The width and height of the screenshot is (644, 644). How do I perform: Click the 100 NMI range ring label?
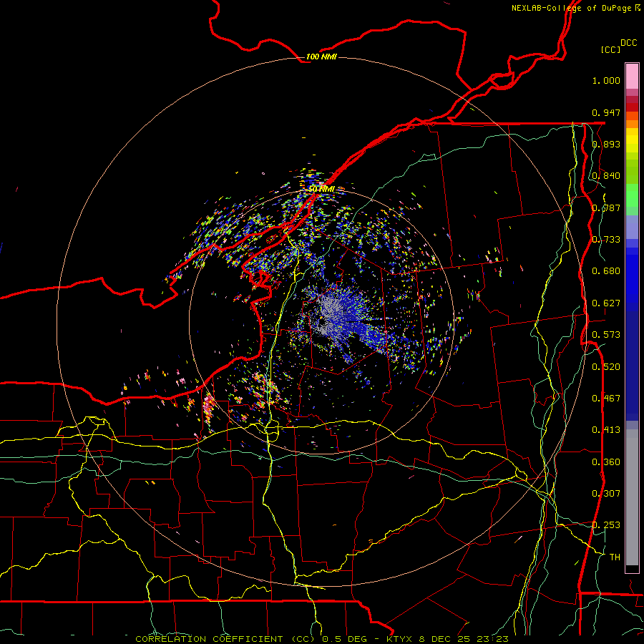(321, 57)
